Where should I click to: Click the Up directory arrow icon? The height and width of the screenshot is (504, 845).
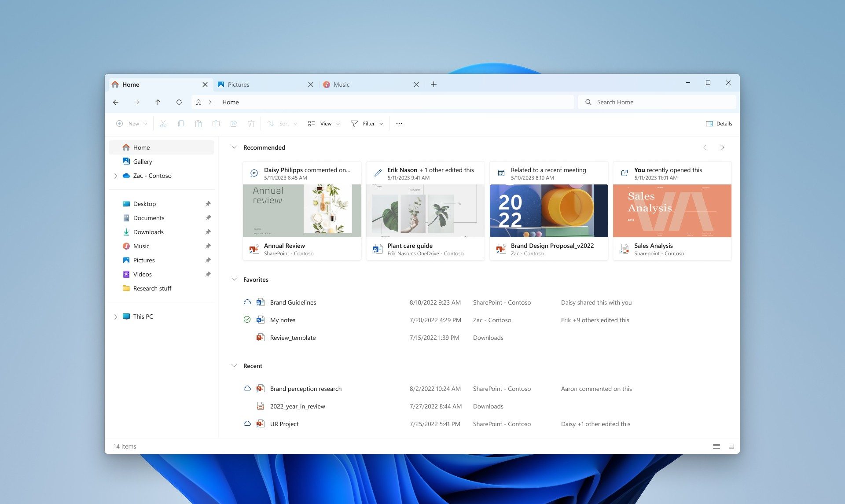tap(158, 101)
